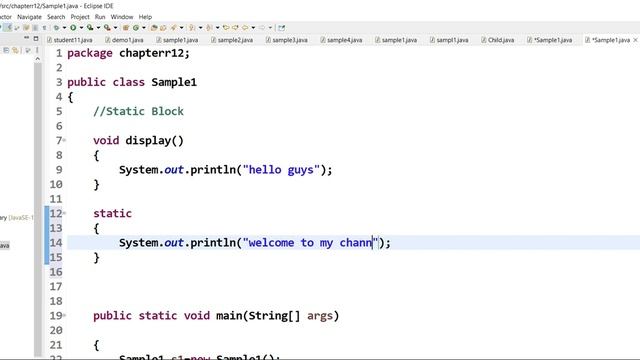Click the New Java Package icon

pos(126,28)
